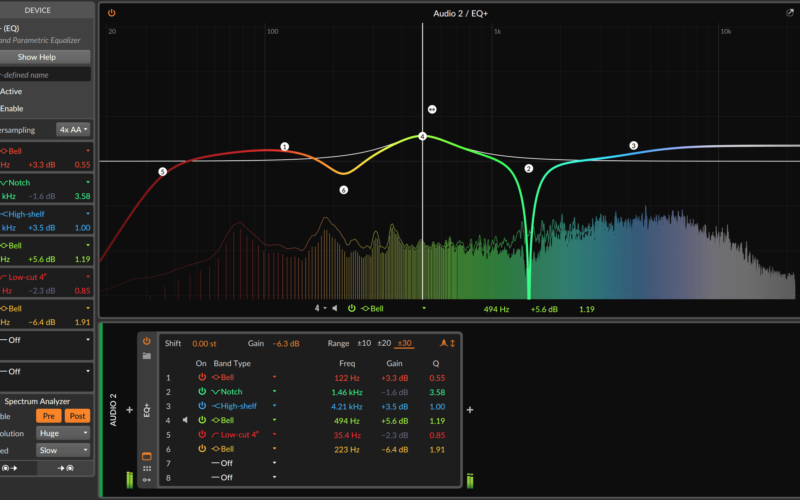Click the user-defined name input field
The width and height of the screenshot is (800, 500).
point(45,74)
